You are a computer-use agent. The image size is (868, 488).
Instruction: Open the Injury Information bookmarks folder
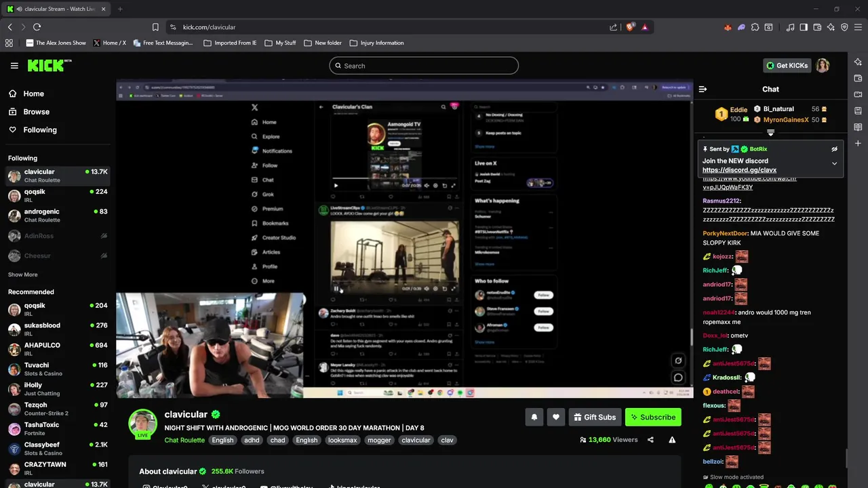click(x=376, y=43)
